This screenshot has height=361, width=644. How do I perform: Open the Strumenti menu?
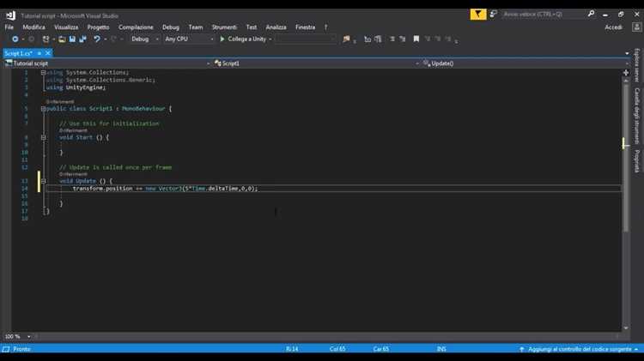tap(224, 27)
